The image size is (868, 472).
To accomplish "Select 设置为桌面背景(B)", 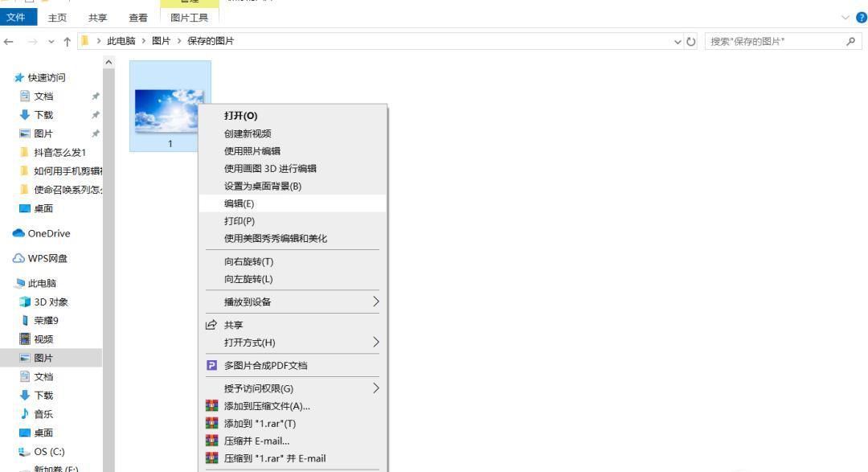I will coord(293,186).
